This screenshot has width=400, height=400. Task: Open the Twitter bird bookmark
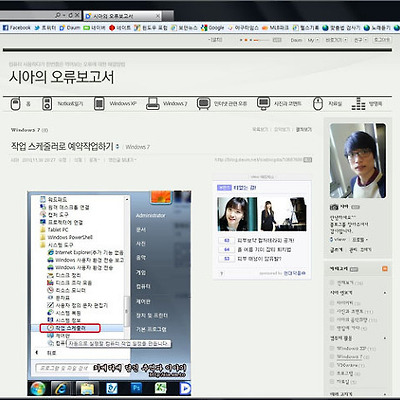point(45,28)
